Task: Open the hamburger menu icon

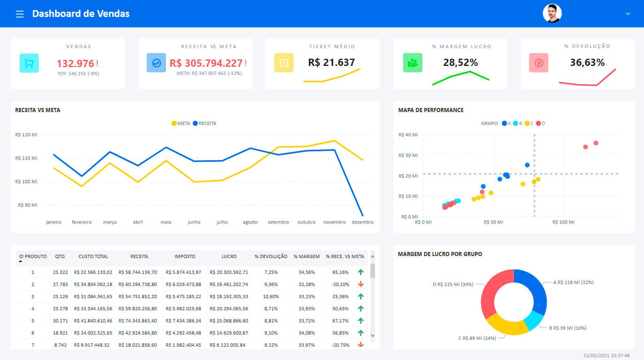Action: pos(19,14)
